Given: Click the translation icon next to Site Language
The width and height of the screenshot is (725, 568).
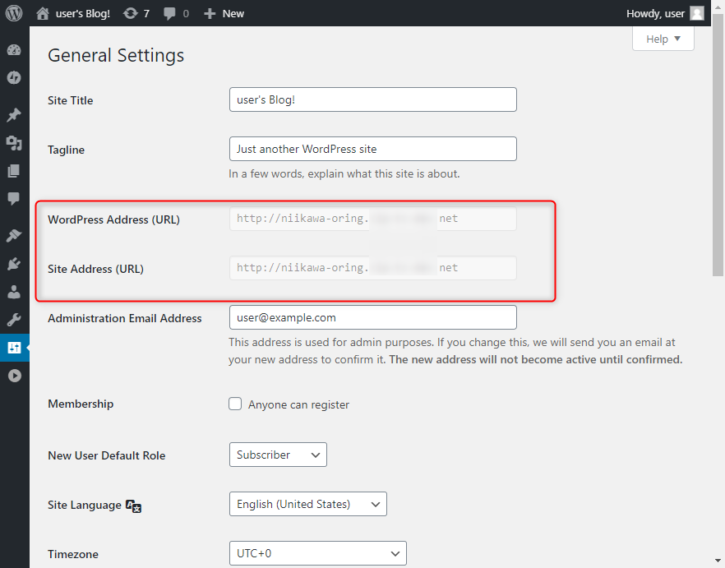Looking at the screenshot, I should point(134,506).
